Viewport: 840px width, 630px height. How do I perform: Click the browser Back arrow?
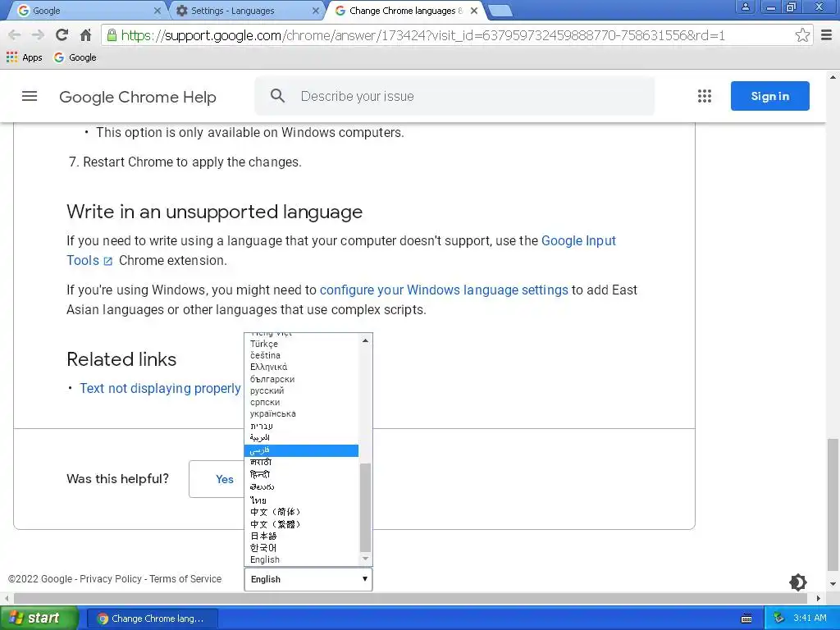pos(15,35)
